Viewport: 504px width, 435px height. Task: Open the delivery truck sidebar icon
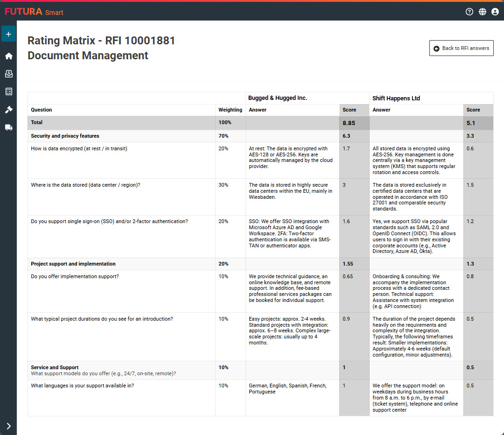point(8,127)
